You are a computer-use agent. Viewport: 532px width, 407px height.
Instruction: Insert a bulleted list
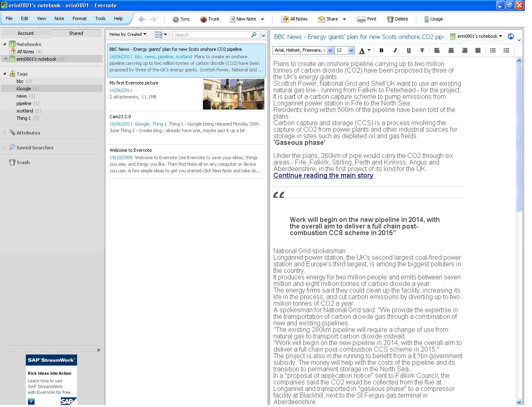point(493,50)
